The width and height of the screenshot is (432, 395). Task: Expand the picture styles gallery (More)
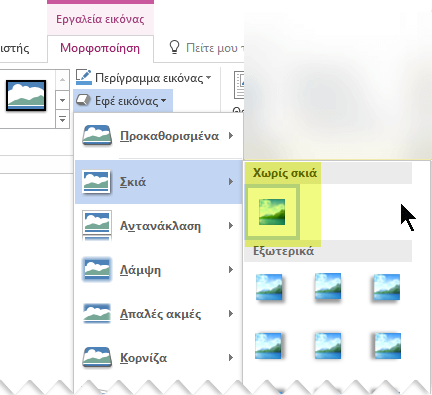62,119
